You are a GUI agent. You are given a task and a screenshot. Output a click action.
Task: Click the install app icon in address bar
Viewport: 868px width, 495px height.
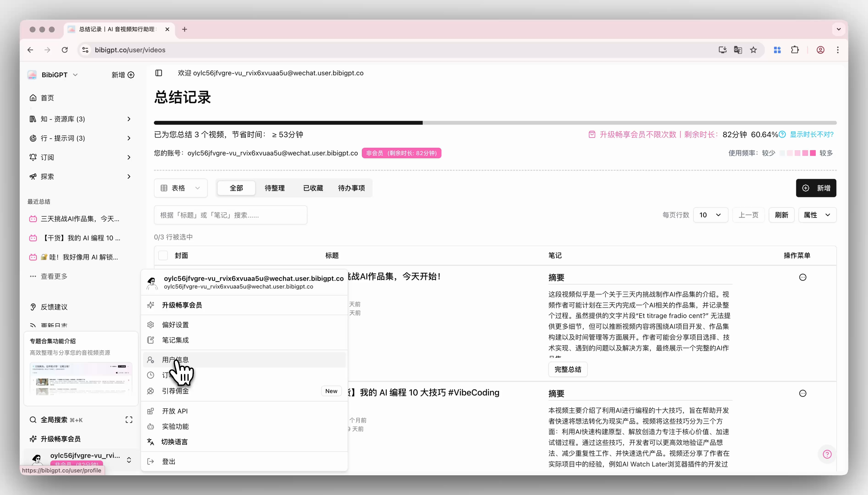(x=722, y=50)
